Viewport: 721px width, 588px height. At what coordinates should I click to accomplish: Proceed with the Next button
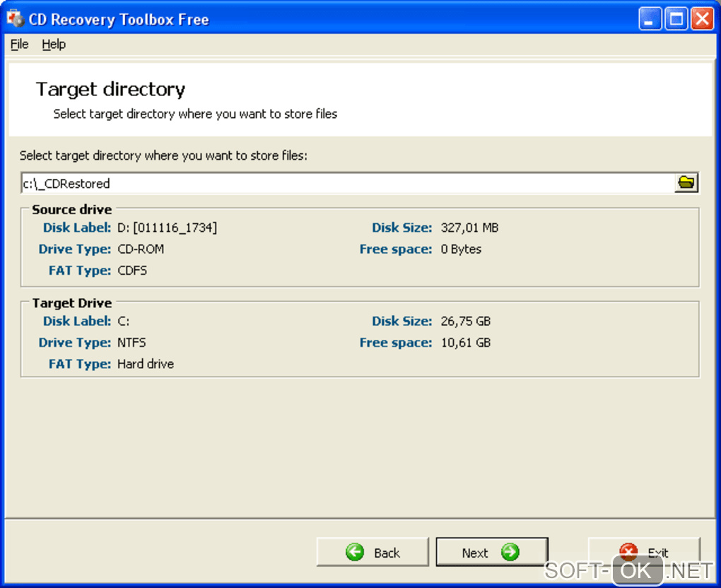491,552
